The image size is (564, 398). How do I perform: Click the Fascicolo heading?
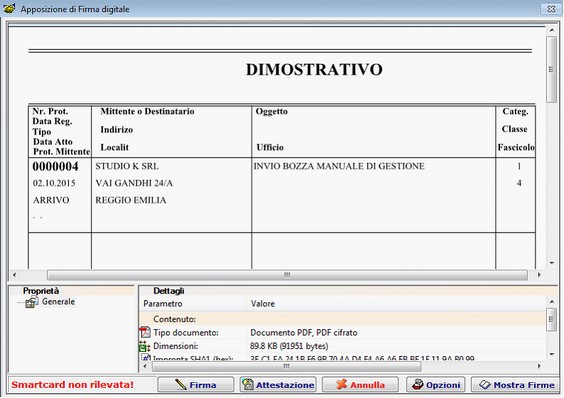pyautogui.click(x=516, y=148)
